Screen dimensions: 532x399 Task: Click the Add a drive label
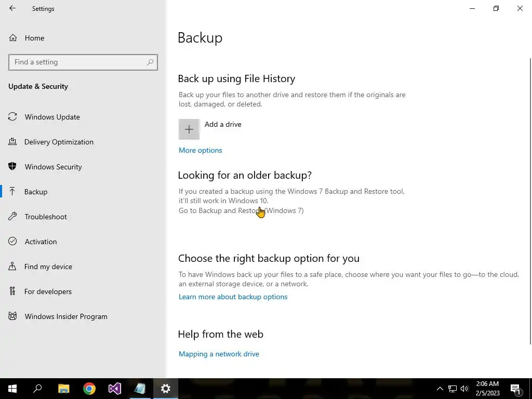click(x=223, y=124)
